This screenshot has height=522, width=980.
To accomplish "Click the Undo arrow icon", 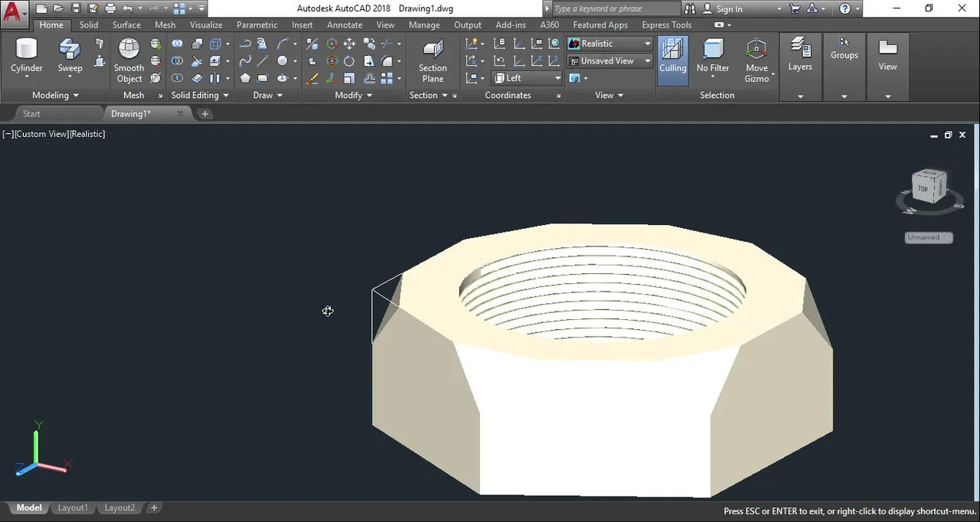I will (127, 8).
